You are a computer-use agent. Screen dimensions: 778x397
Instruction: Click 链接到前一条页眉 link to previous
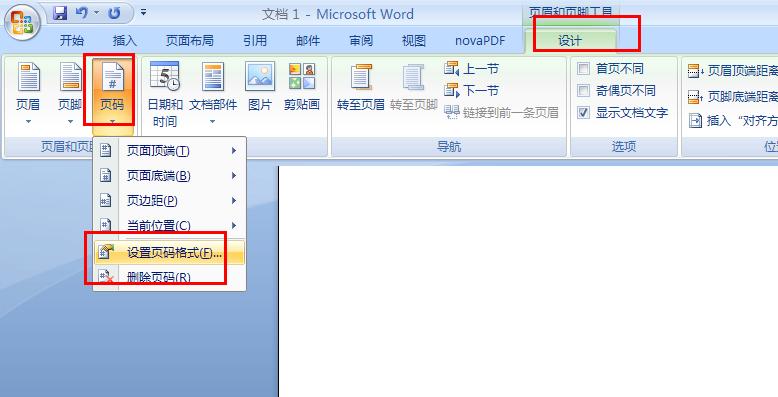coord(501,112)
